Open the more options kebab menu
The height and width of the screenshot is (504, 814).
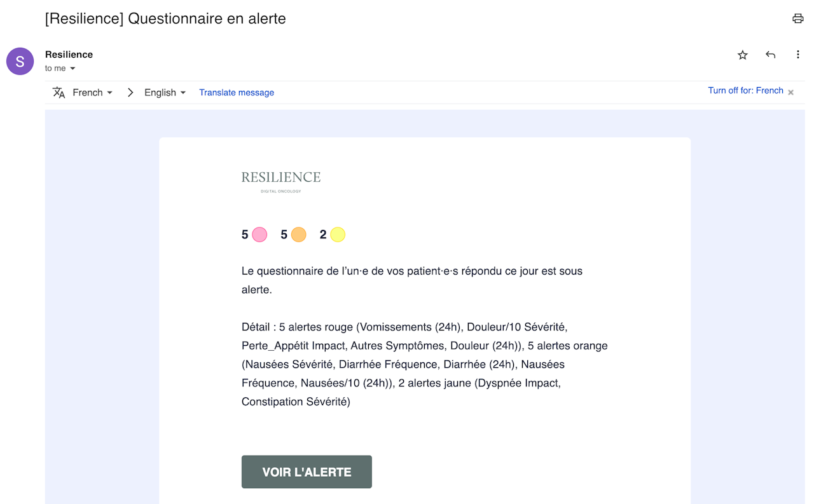click(x=797, y=55)
